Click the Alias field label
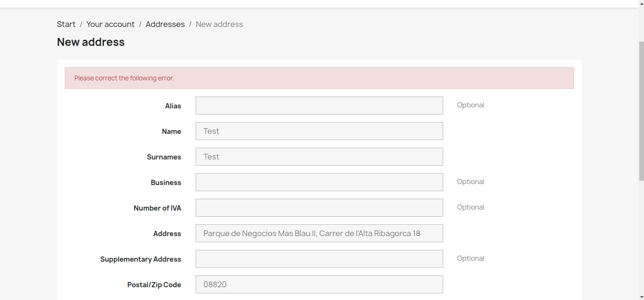The width and height of the screenshot is (644, 300). (173, 106)
